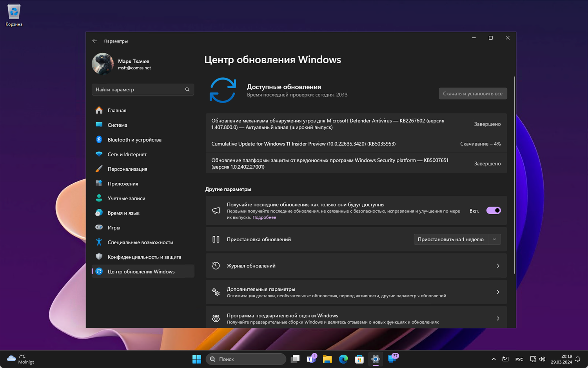Screen dimensions: 588x368
Task: Open the notifications bell icon
Action: (x=578, y=359)
